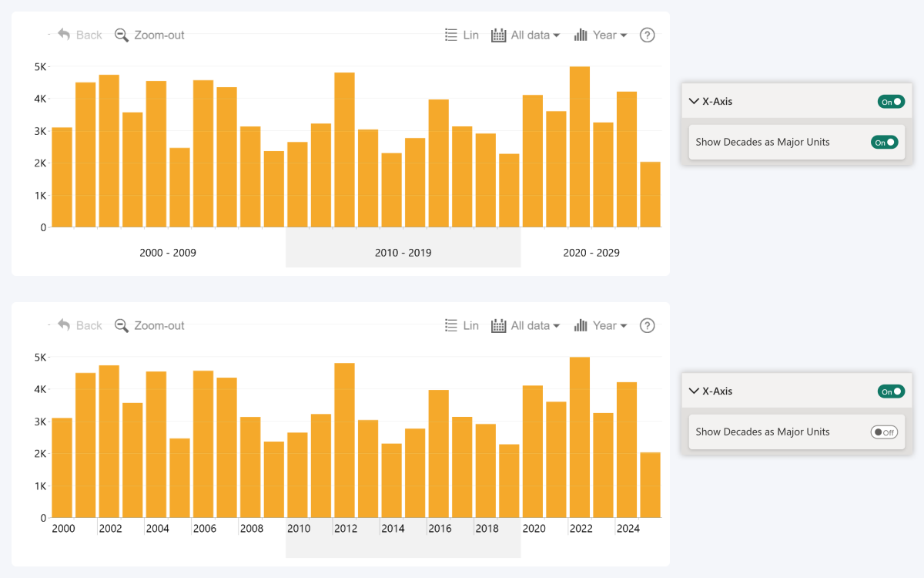Select the 2020 - 2029 decade label
The image size is (924, 578).
click(x=591, y=252)
